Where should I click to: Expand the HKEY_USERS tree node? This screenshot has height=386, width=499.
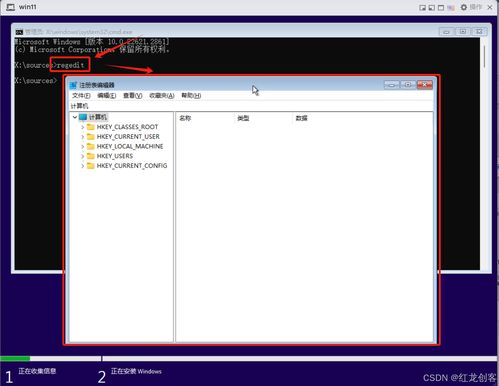pos(82,156)
